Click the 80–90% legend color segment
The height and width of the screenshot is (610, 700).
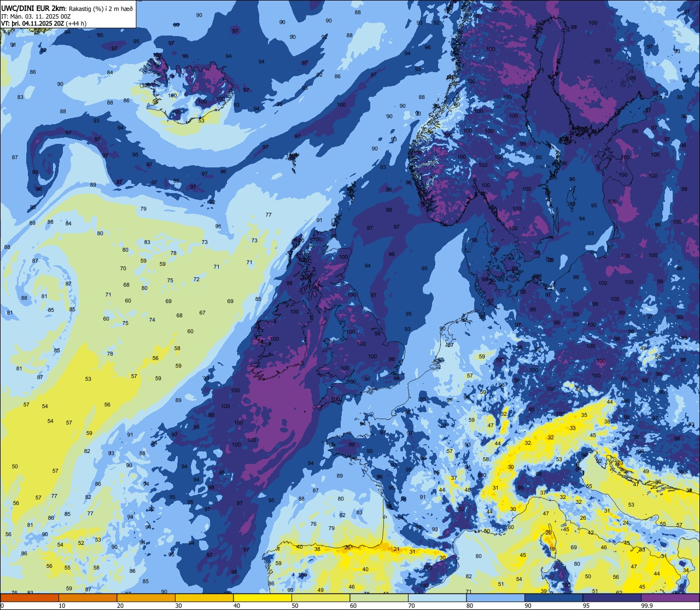[495, 597]
